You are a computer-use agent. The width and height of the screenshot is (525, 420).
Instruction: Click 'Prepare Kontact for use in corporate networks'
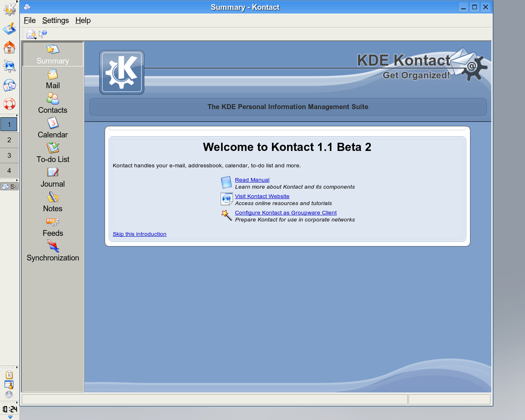pyautogui.click(x=295, y=219)
